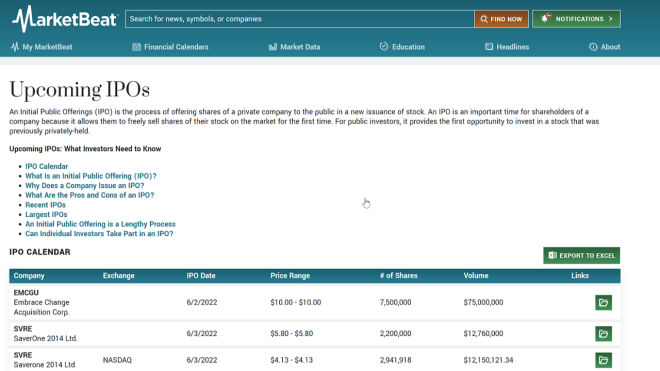
Task: Sort by Price Range column header
Action: 290,276
